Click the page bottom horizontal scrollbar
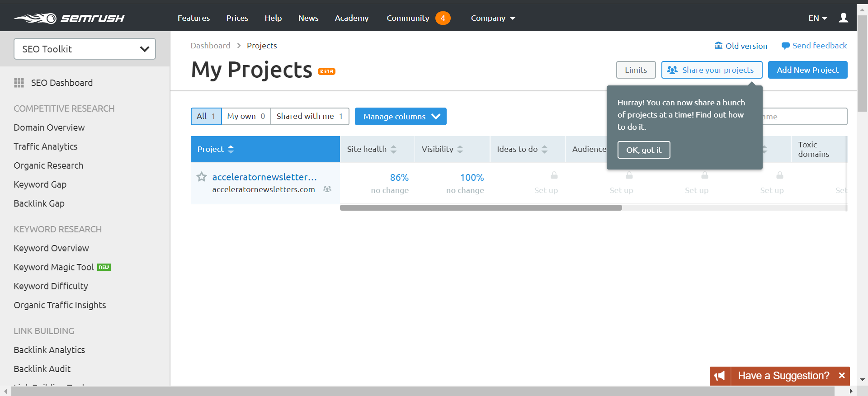 [423, 391]
